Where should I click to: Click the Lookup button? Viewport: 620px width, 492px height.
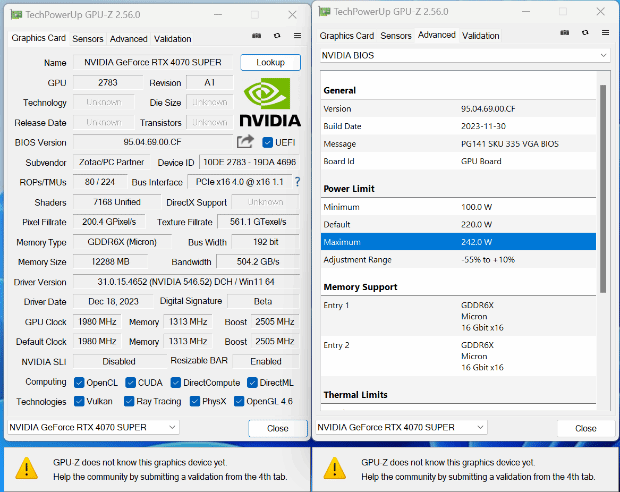(x=270, y=62)
